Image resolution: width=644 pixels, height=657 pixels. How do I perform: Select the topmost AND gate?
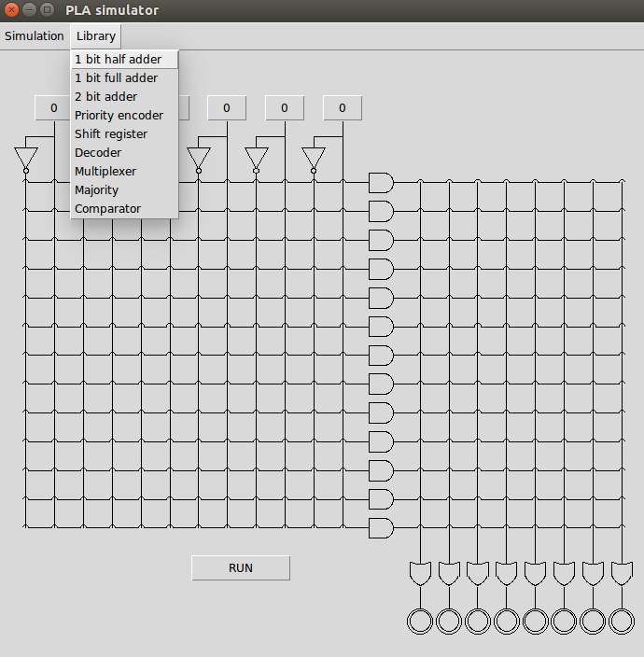[x=381, y=182]
